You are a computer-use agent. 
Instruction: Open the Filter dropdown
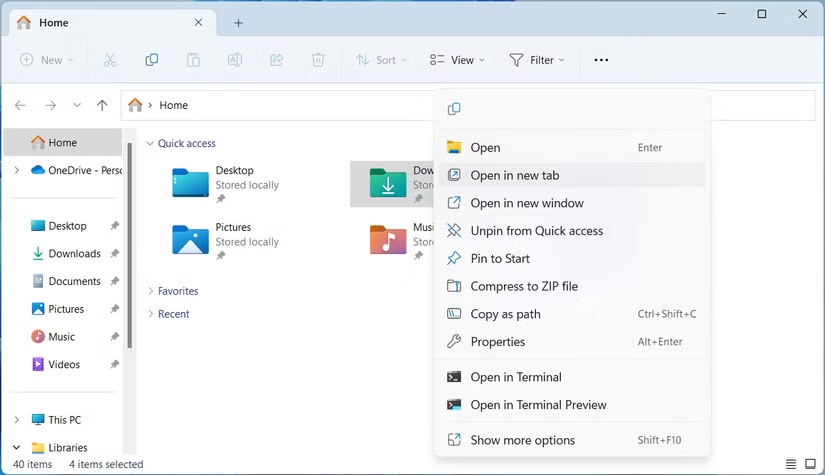tap(537, 60)
